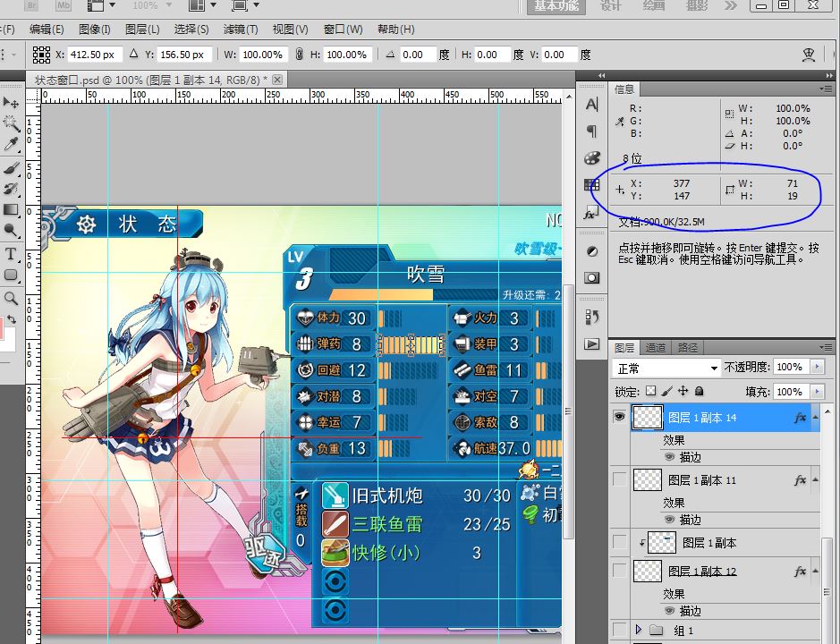Hide layer 图层 1 副本 14 eye icon
Screen dimensions: 840x644
[x=619, y=416]
